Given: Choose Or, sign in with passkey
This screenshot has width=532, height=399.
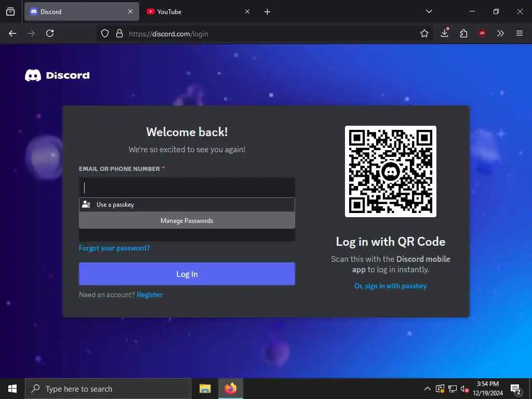Looking at the screenshot, I should click(391, 286).
